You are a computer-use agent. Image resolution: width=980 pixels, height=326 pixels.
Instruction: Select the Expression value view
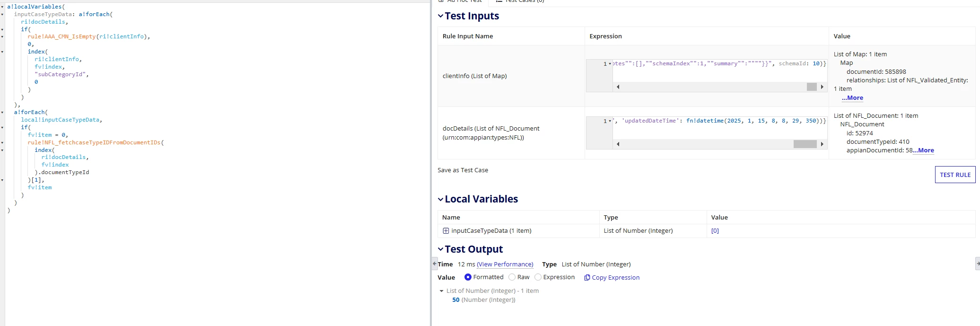[538, 277]
